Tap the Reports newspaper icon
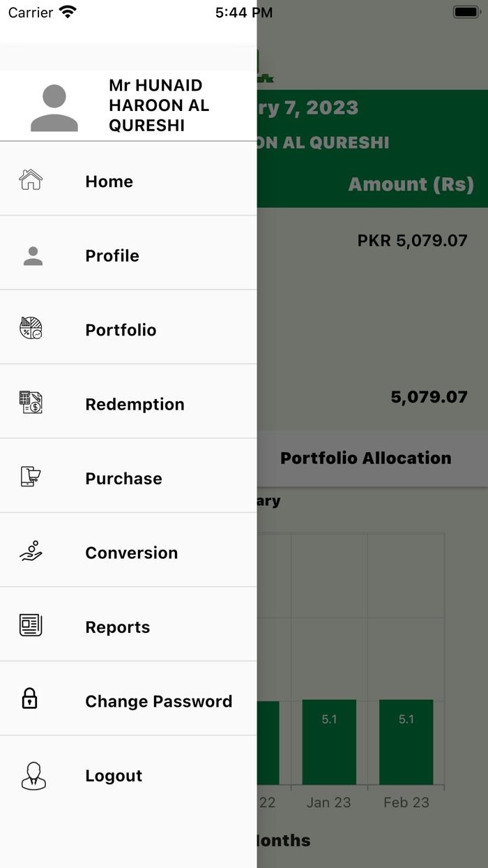Screen dimensions: 488x868 (x=31, y=626)
